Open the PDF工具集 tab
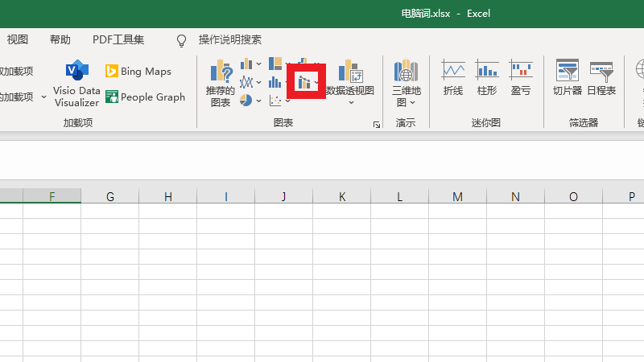 click(118, 39)
